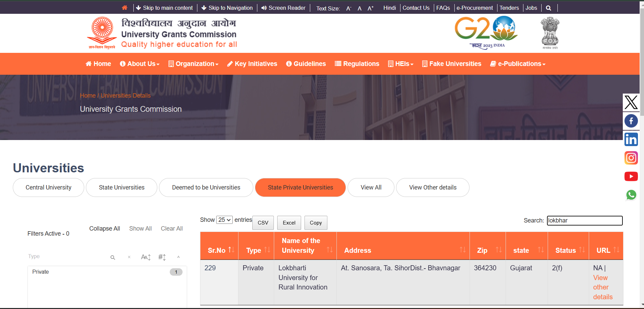Open Guidelines menu item
This screenshot has width=644, height=309.
[x=306, y=64]
